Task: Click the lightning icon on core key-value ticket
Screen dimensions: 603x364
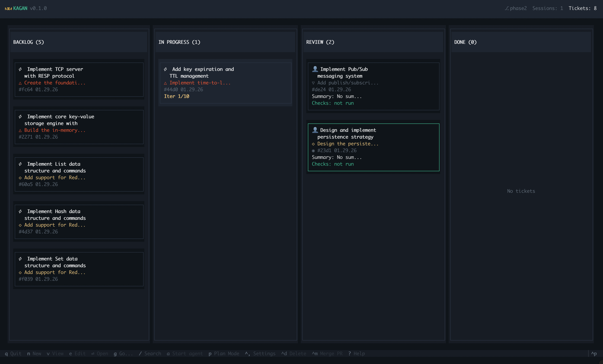Action: (x=20, y=117)
